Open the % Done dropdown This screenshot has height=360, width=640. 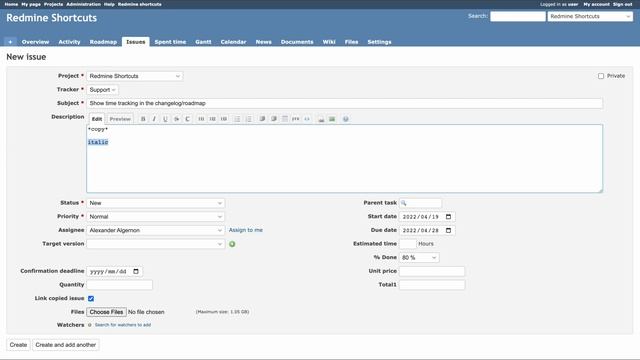[x=419, y=258]
